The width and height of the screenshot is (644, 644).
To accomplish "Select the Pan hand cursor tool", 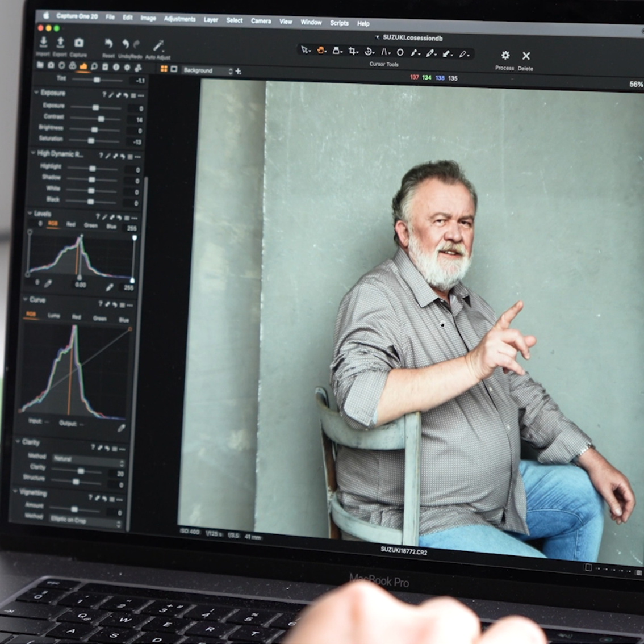I will [321, 50].
